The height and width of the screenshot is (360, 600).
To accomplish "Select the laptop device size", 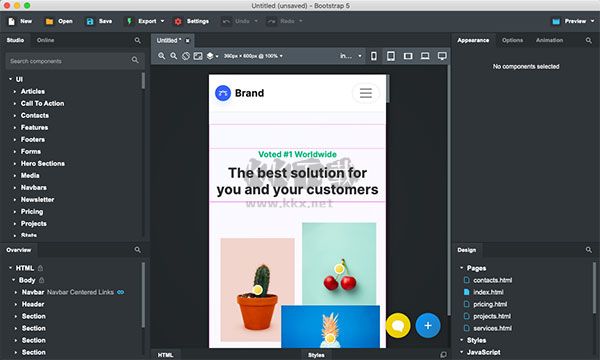I will [425, 56].
